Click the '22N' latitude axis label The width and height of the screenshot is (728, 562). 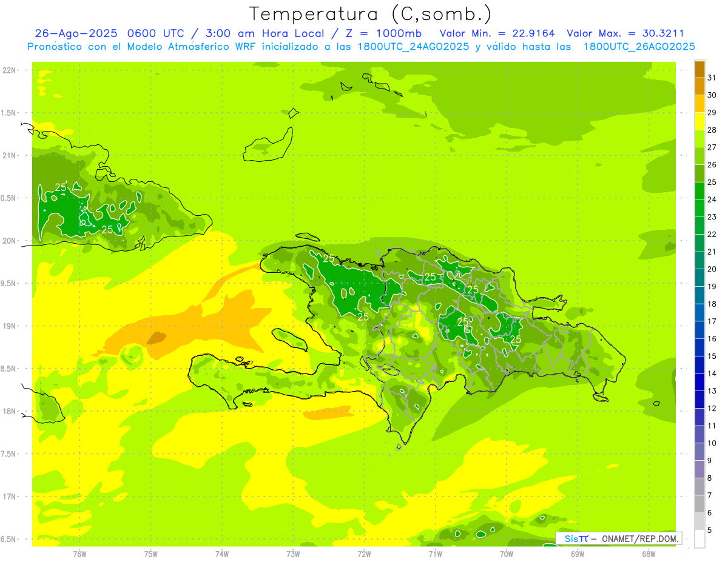(10, 70)
